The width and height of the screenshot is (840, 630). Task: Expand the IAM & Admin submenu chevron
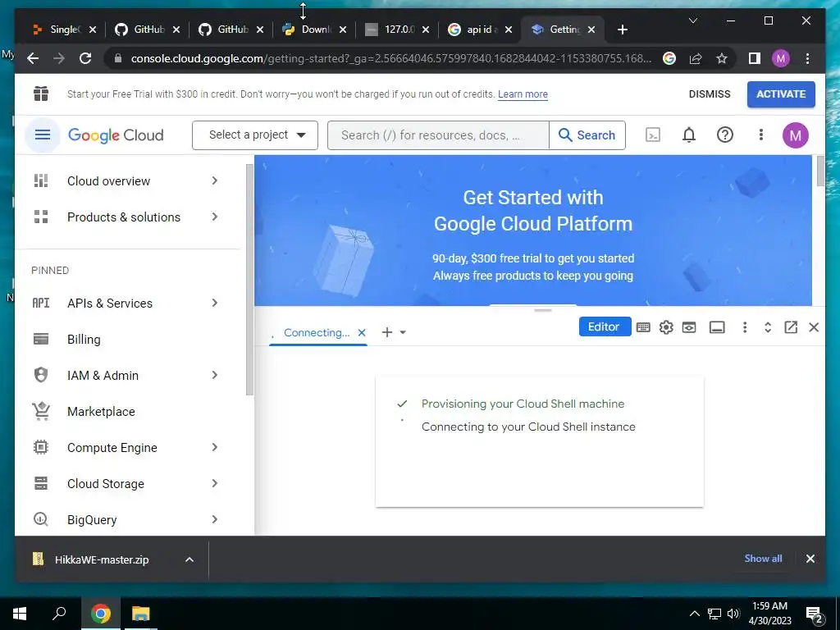tap(214, 375)
